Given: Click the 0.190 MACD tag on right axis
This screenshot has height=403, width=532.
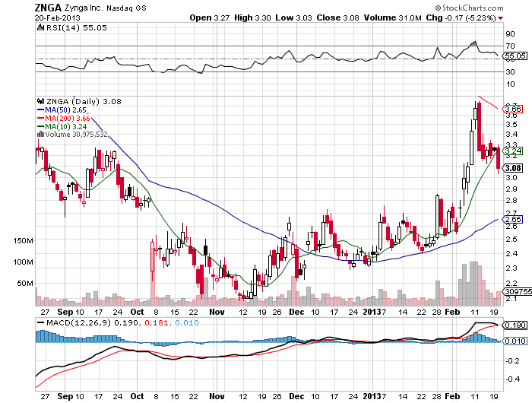Looking at the screenshot, I should point(515,325).
